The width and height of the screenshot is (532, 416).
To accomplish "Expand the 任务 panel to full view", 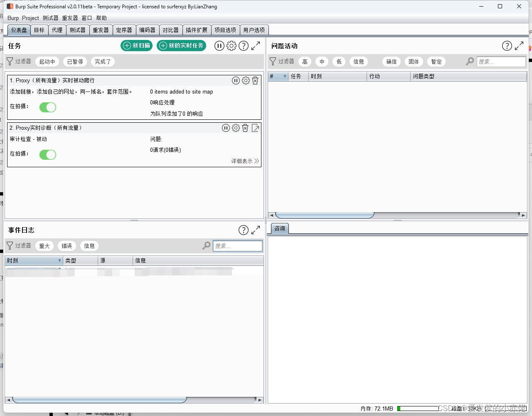I will click(256, 46).
